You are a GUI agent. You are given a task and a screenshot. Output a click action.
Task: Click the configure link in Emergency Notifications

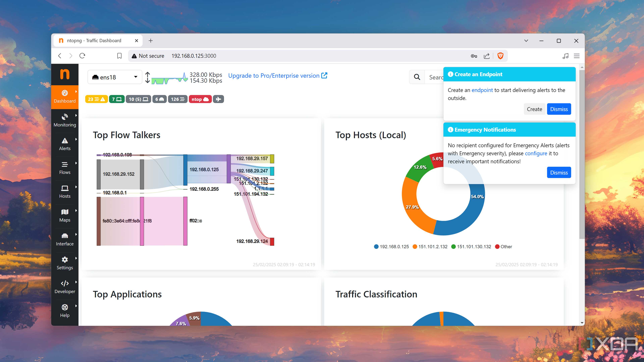pyautogui.click(x=536, y=153)
